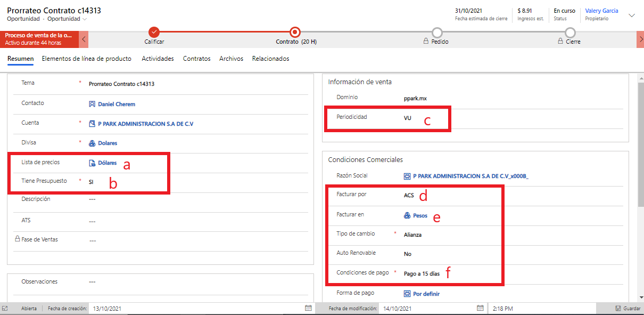Viewport: 644px width, 315px height.
Task: Click the Calificar completed stage checkmark
Action: point(154,33)
